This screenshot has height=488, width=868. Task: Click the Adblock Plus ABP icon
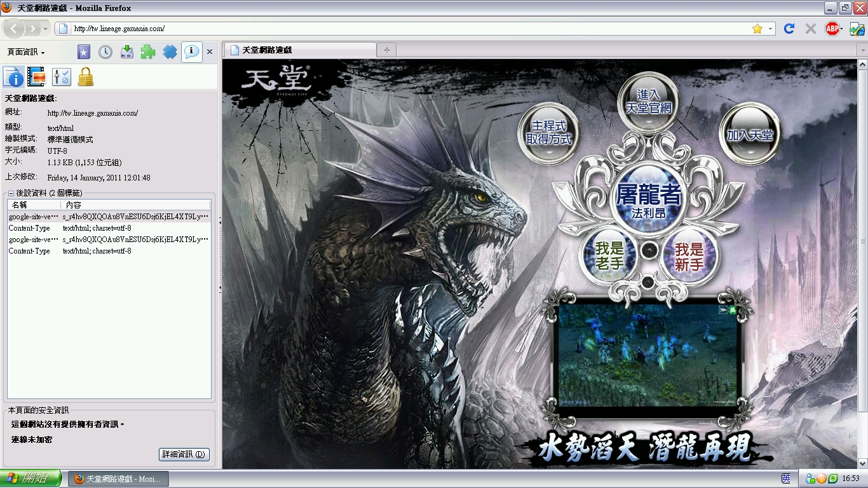[x=832, y=29]
